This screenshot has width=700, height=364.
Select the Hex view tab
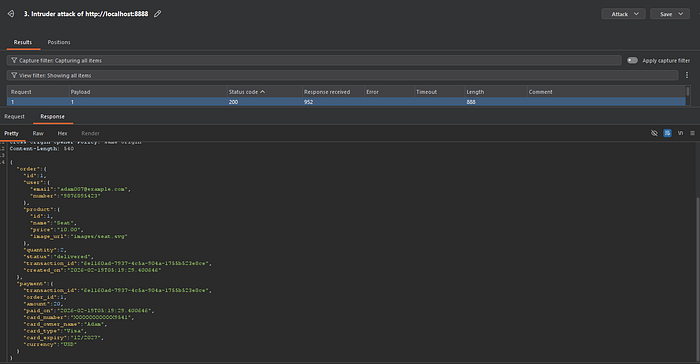(62, 133)
